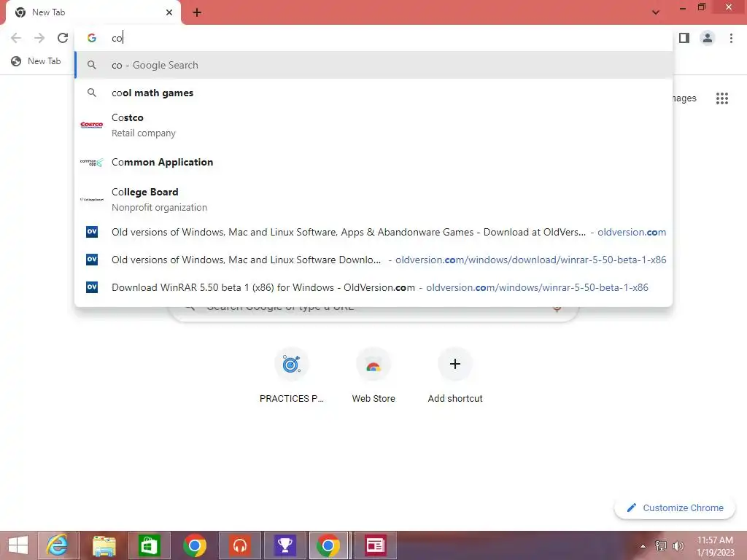This screenshot has width=747, height=560.
Task: Click the first Chrome taskbar icon
Action: [194, 545]
